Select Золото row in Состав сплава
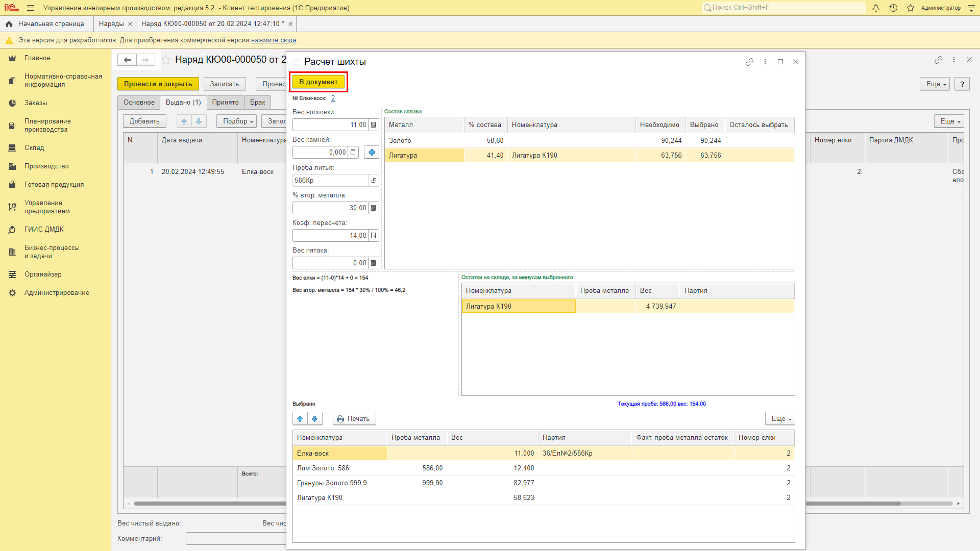Screen dimensions: 980x551 coord(590,141)
